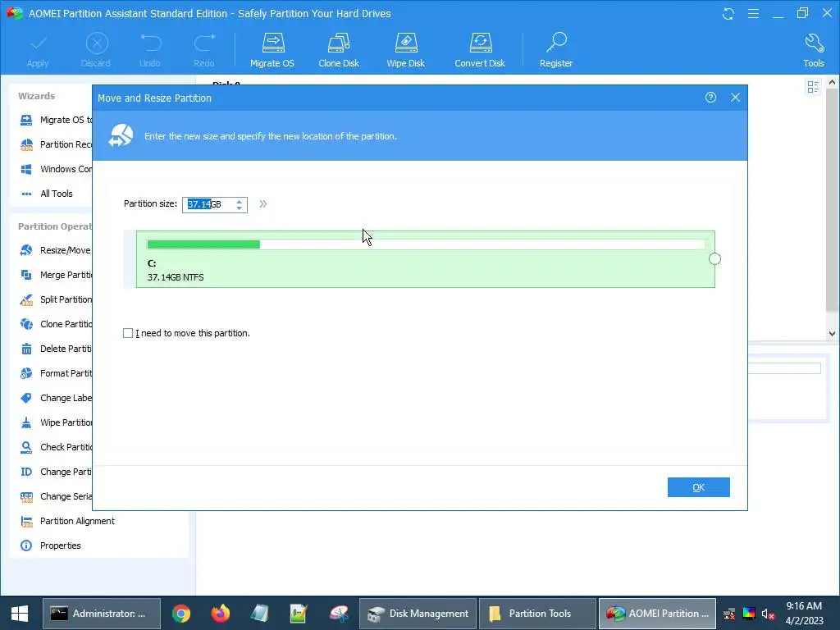Launch Firefox from the taskbar
Viewport: 840px width, 630px height.
coord(220,614)
